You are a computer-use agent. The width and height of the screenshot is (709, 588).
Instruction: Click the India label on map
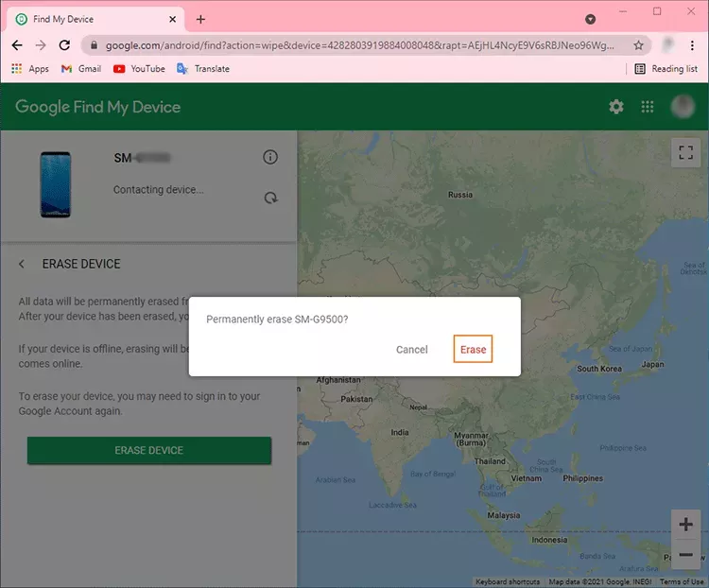click(400, 432)
